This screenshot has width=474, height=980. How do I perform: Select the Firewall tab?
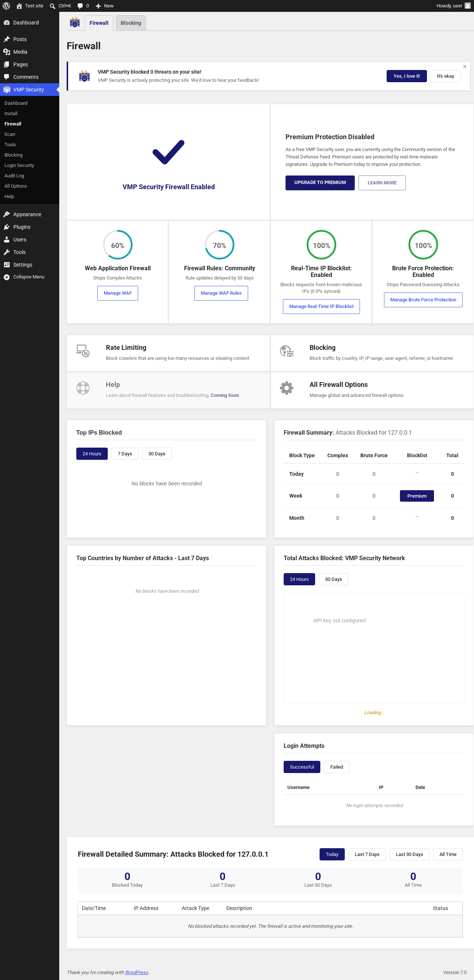coord(99,23)
